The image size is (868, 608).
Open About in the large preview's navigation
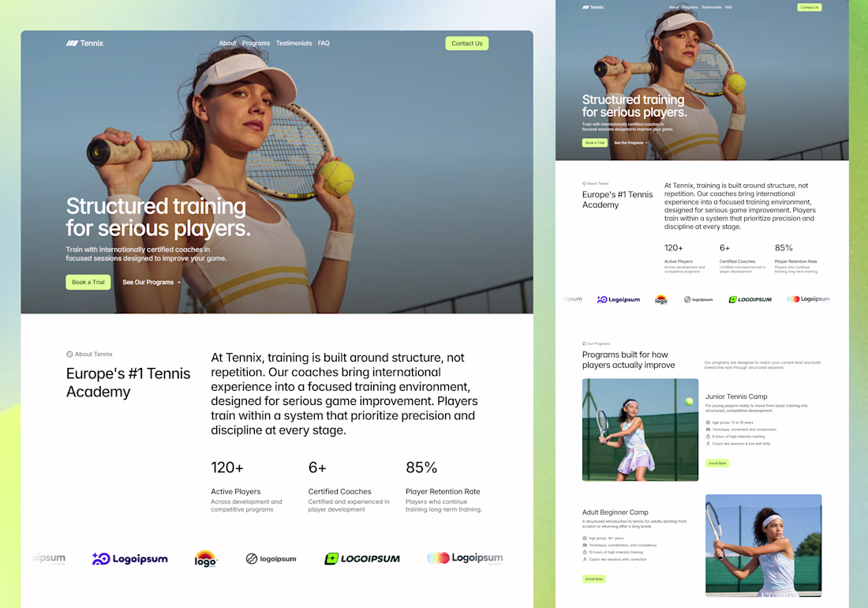[227, 43]
